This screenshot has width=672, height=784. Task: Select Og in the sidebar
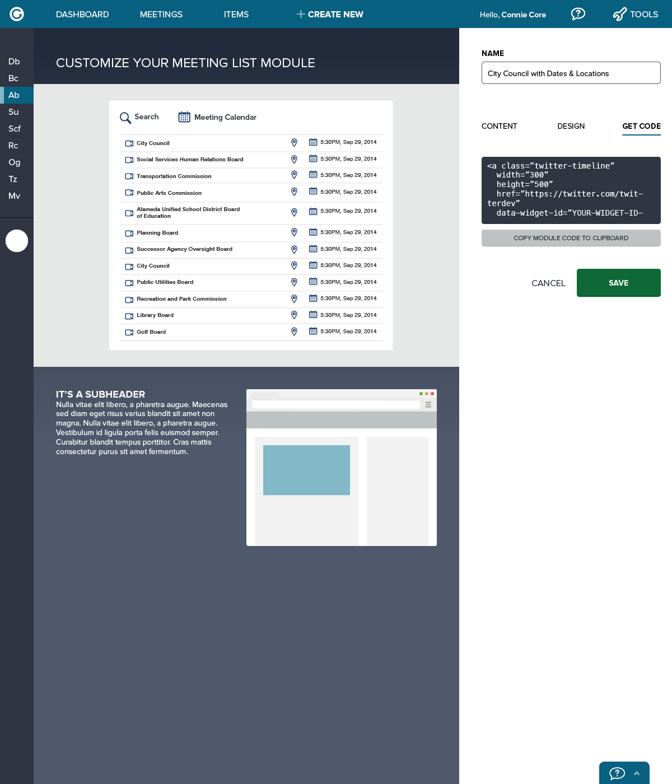click(x=15, y=162)
